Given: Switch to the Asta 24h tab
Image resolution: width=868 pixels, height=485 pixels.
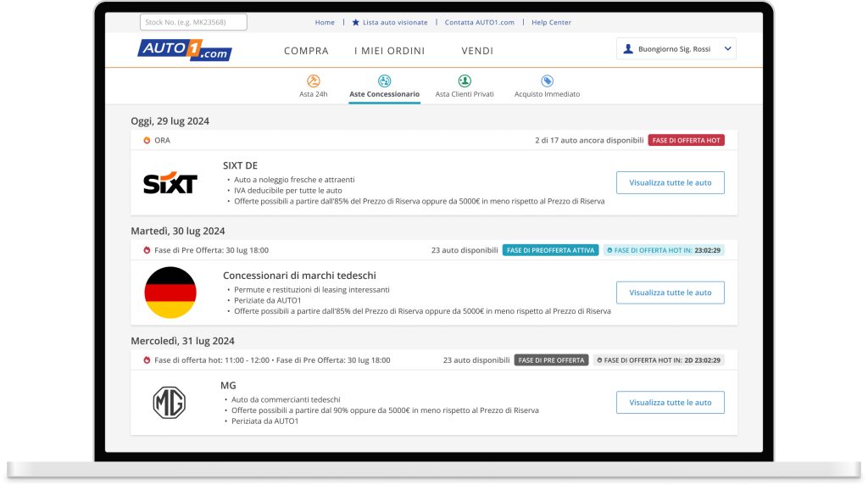Looking at the screenshot, I should point(314,94).
